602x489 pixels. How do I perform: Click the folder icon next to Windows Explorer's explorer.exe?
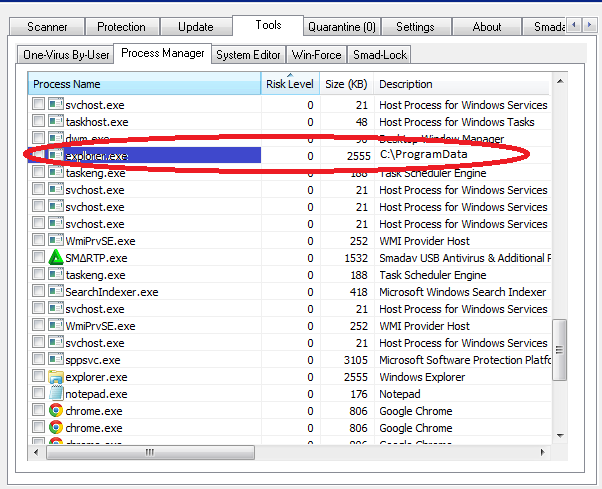coord(56,377)
